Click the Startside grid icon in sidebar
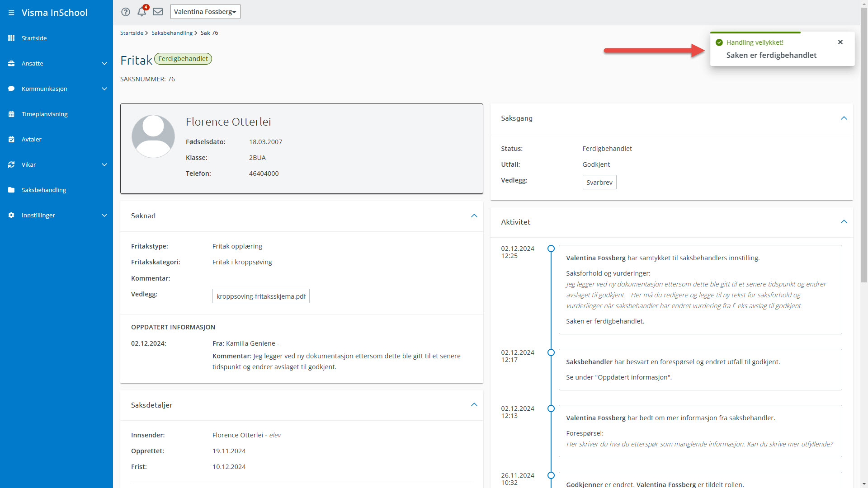 coord(11,38)
